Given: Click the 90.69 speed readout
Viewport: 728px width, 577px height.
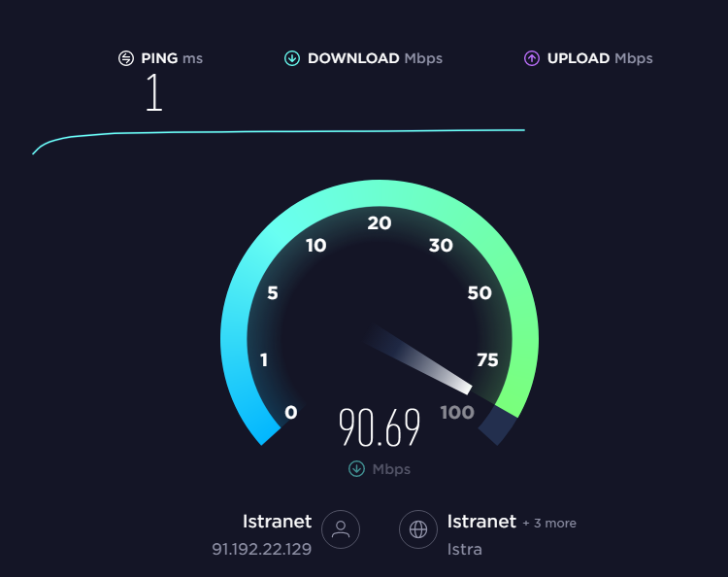Looking at the screenshot, I should tap(380, 427).
